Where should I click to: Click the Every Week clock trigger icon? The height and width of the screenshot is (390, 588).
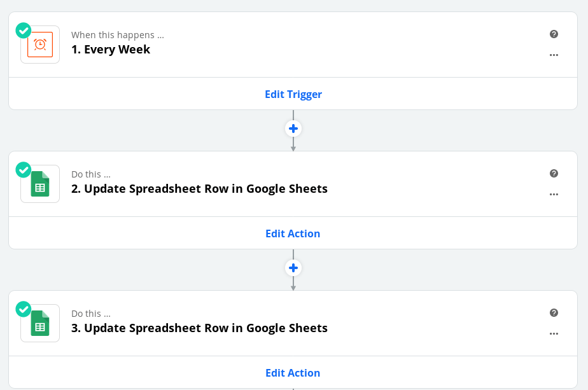(40, 45)
